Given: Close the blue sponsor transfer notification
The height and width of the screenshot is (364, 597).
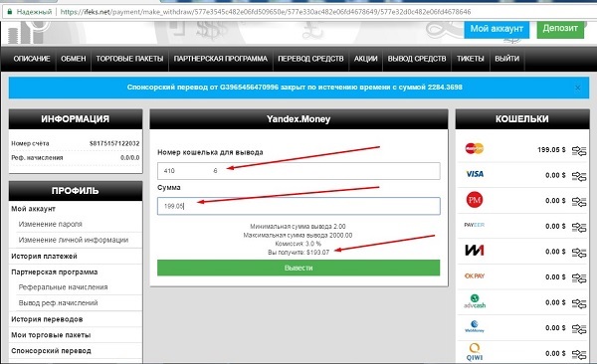Looking at the screenshot, I should 577,88.
